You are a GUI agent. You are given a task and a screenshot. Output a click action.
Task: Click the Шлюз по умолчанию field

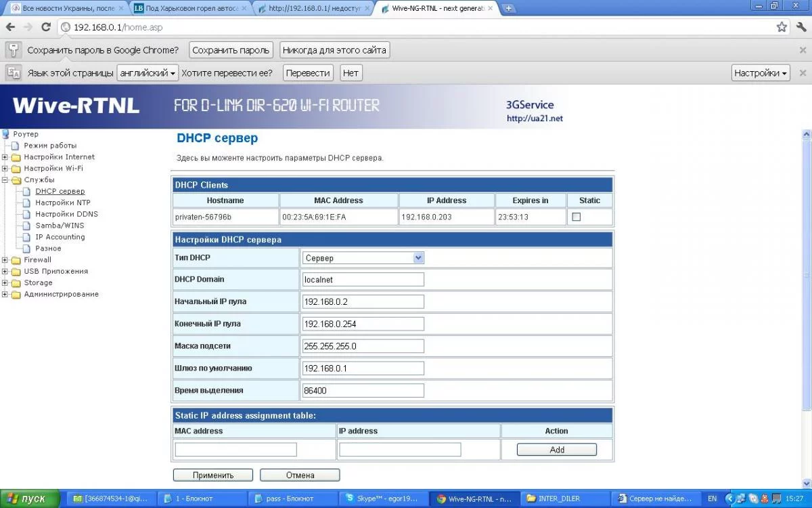coord(363,368)
